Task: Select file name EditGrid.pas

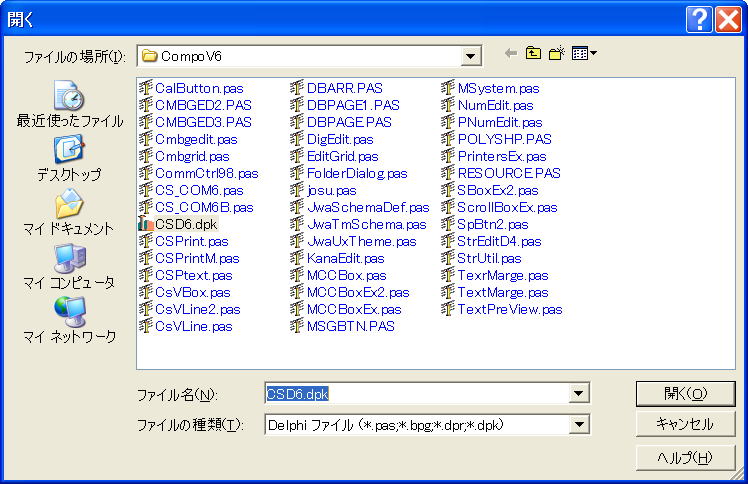Action: pyautogui.click(x=343, y=156)
